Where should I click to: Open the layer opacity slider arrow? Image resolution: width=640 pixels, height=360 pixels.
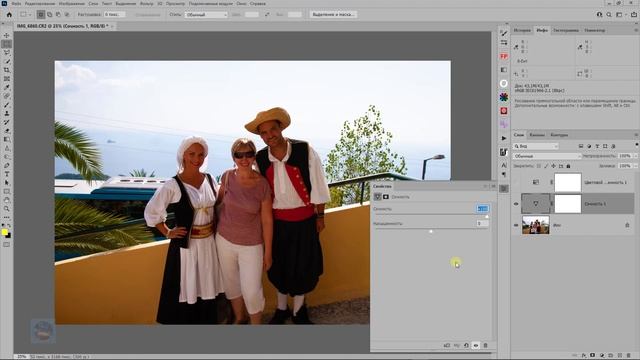click(x=635, y=156)
